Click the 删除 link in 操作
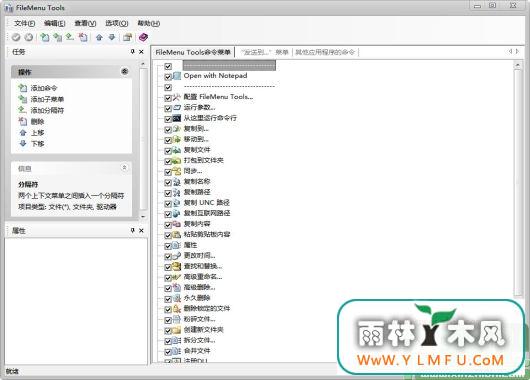Viewport: 530px width, 380px height. point(37,121)
